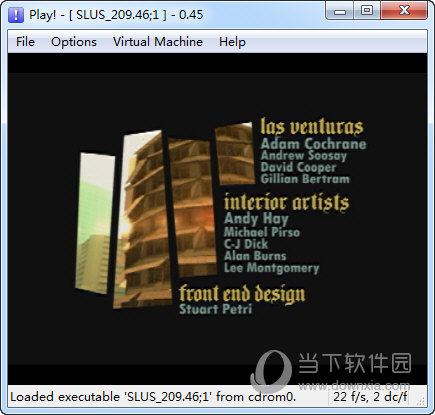Click the 'Andy Hay' credit name

(x=256, y=219)
